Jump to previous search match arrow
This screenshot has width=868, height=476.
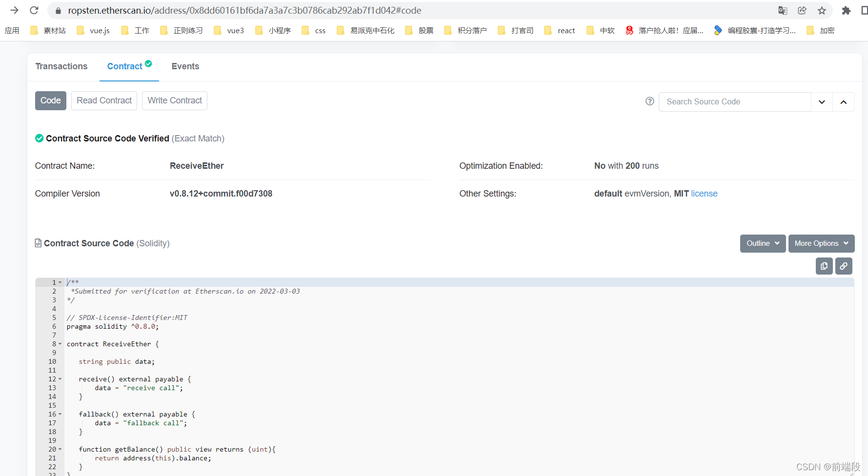pyautogui.click(x=844, y=102)
